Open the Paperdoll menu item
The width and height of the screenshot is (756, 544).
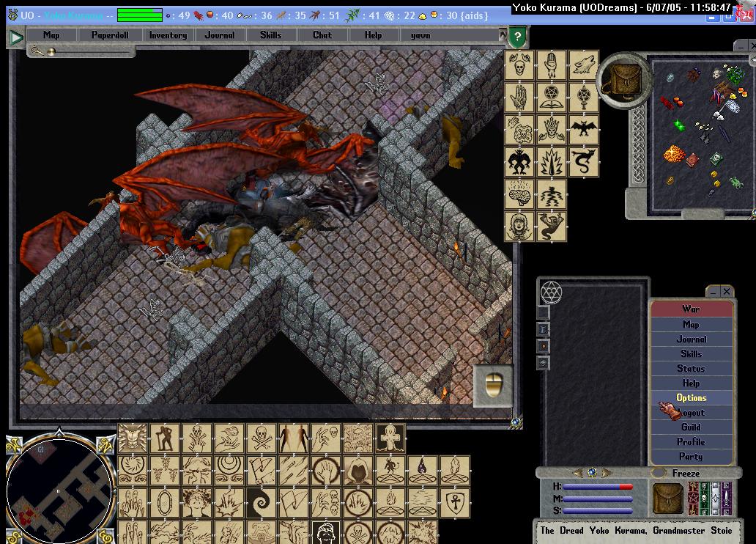[x=110, y=34]
